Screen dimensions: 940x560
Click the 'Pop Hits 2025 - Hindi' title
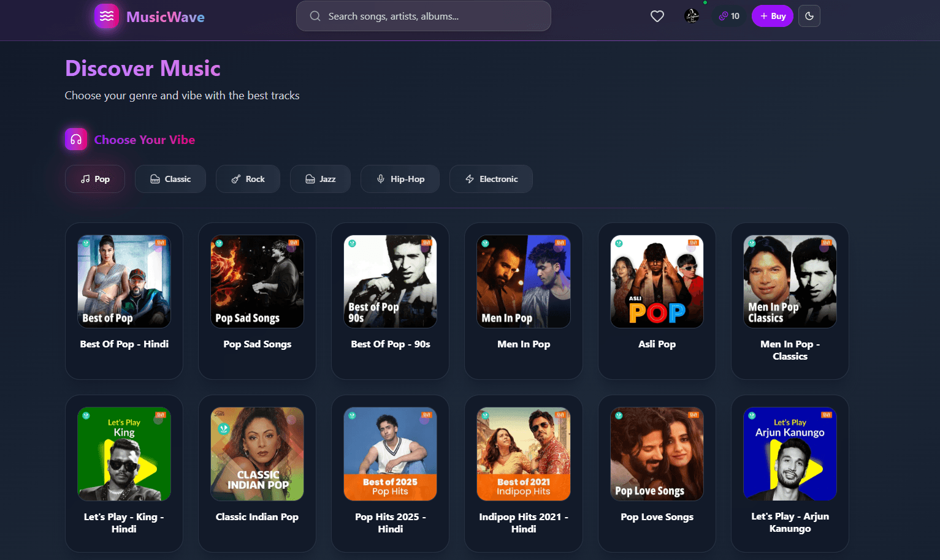click(391, 523)
